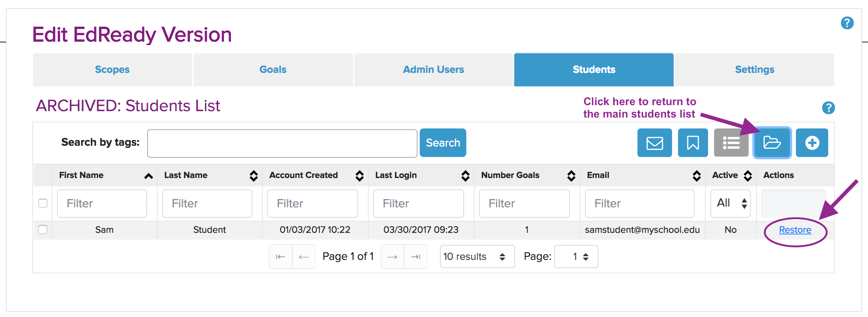868x317 pixels.
Task: Switch to the Scopes tab
Action: (112, 69)
